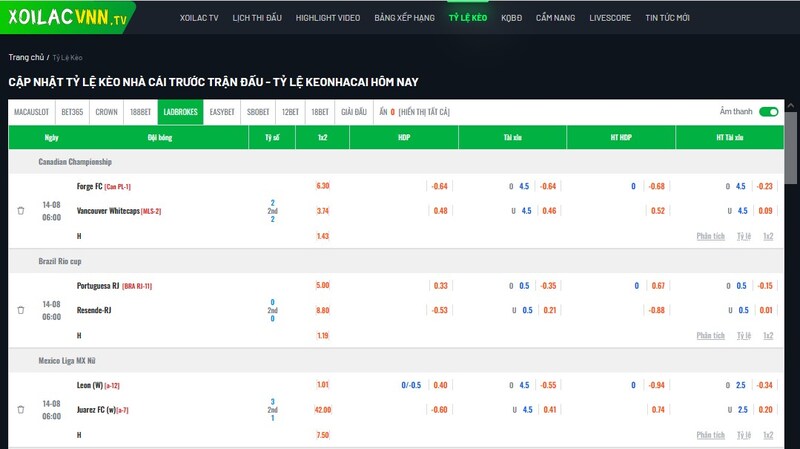This screenshot has width=800, height=449.
Task: Switch to MACAUSLOT bookmaker tab
Action: 32,112
